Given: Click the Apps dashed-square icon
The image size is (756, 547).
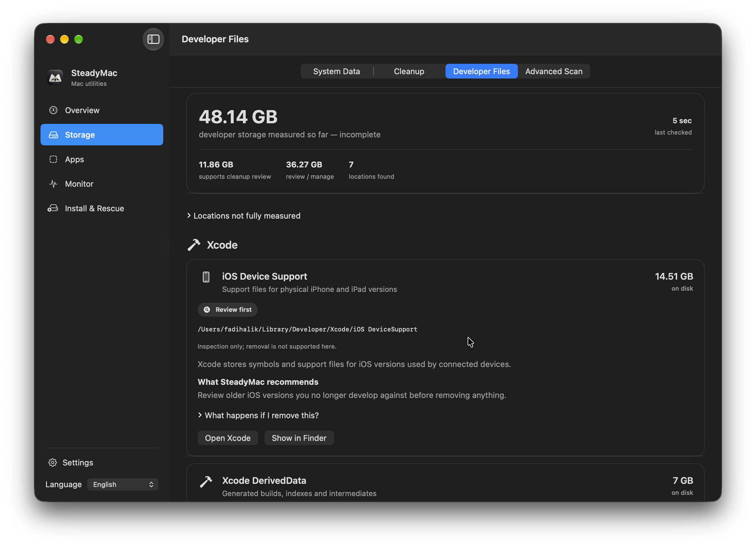Looking at the screenshot, I should [x=53, y=159].
